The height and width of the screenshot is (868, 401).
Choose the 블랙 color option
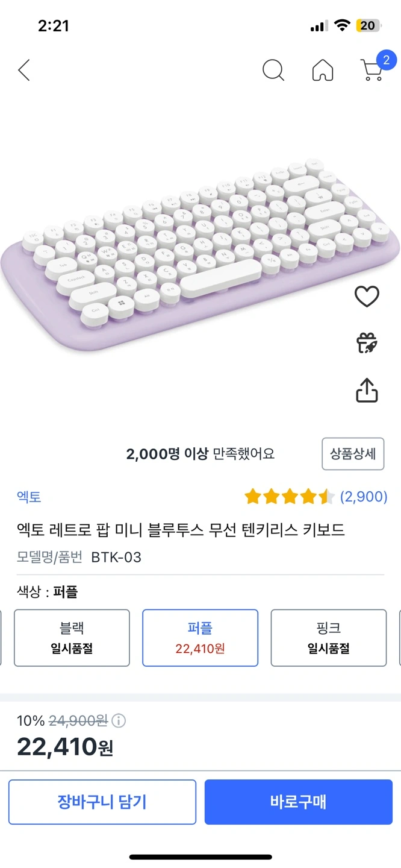pos(72,638)
